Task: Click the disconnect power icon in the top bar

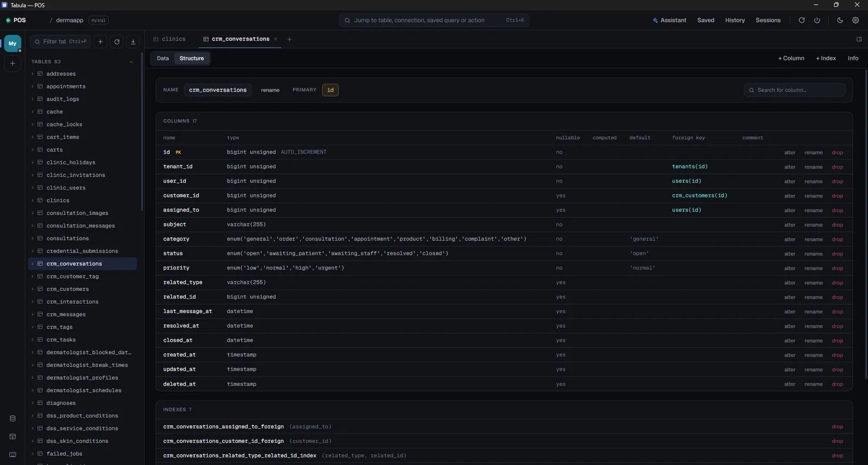Action: [x=817, y=20]
